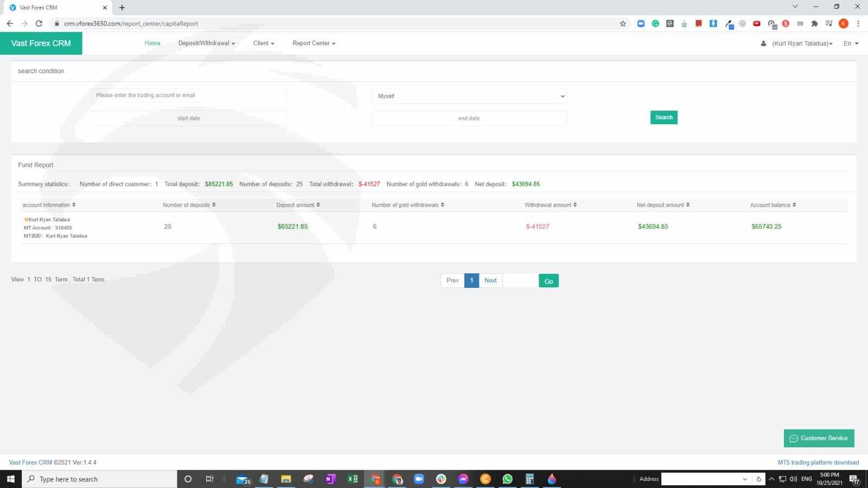The height and width of the screenshot is (488, 868).
Task: Open the red fast-forward video speed extension
Action: [x=757, y=23]
